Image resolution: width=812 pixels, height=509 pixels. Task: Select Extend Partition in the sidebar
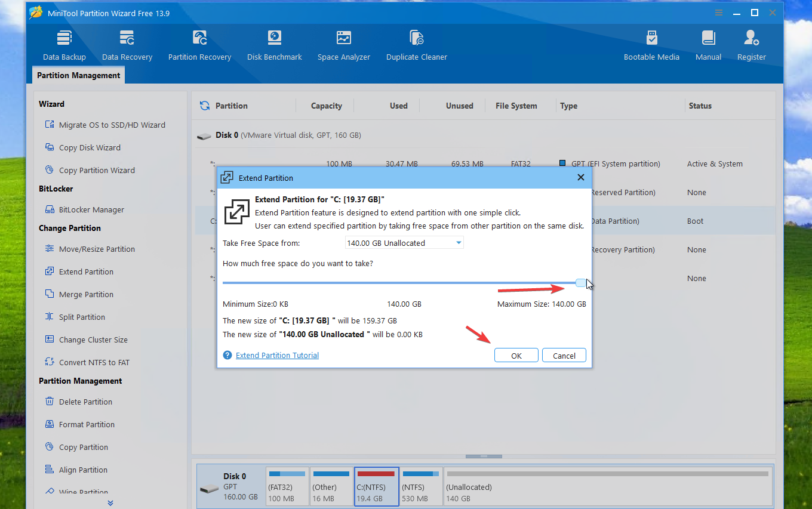[x=79, y=272]
